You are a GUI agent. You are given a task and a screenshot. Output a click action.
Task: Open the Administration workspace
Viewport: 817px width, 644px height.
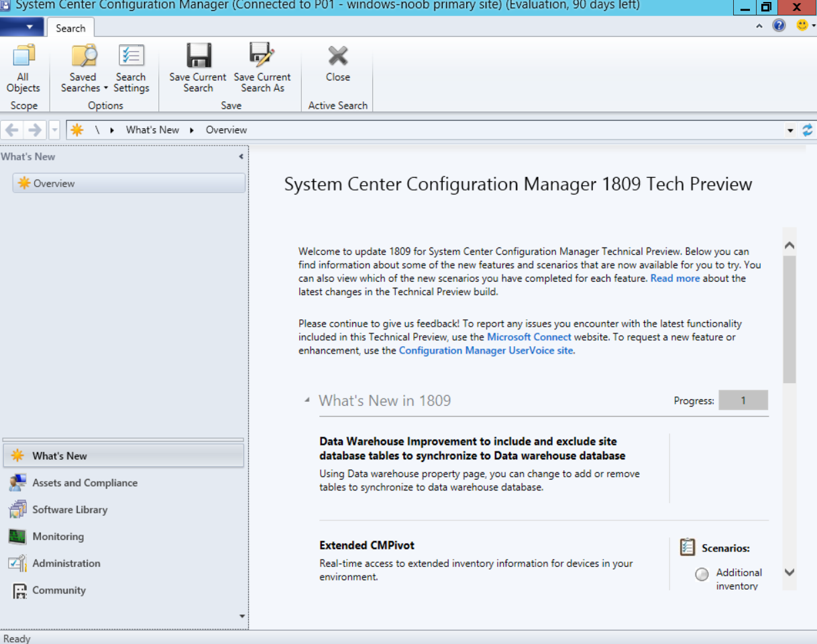(x=123, y=563)
